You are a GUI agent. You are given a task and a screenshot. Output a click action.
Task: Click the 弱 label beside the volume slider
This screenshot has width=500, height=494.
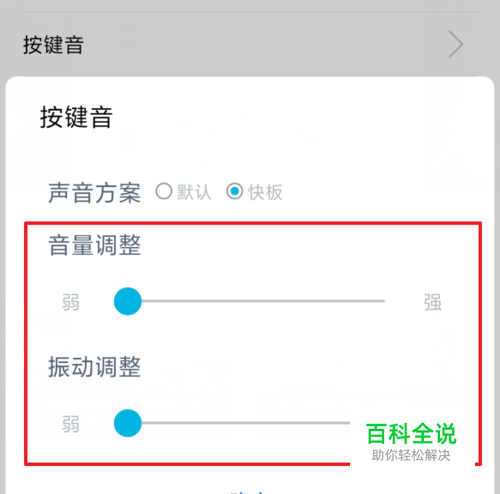click(x=71, y=302)
